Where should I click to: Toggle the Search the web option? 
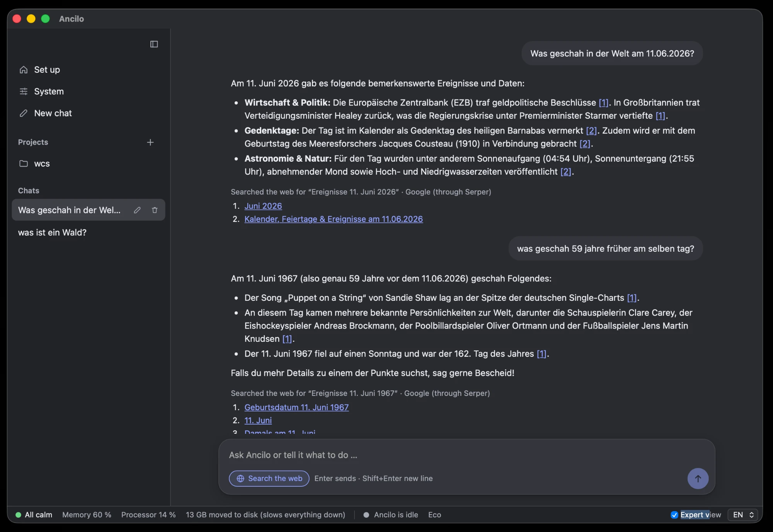[269, 478]
